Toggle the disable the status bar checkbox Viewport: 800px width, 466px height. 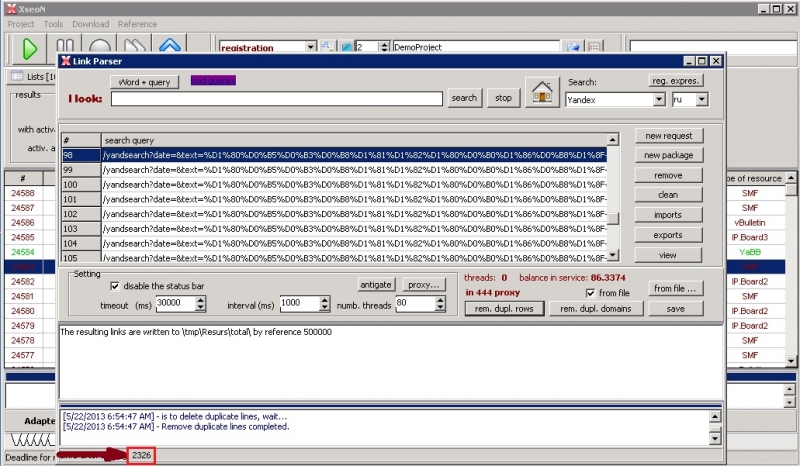[x=115, y=286]
